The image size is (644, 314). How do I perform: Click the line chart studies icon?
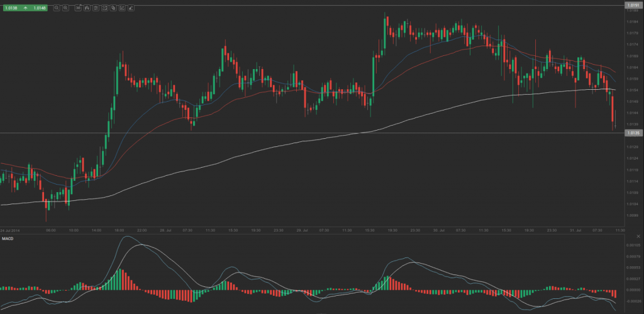point(104,8)
